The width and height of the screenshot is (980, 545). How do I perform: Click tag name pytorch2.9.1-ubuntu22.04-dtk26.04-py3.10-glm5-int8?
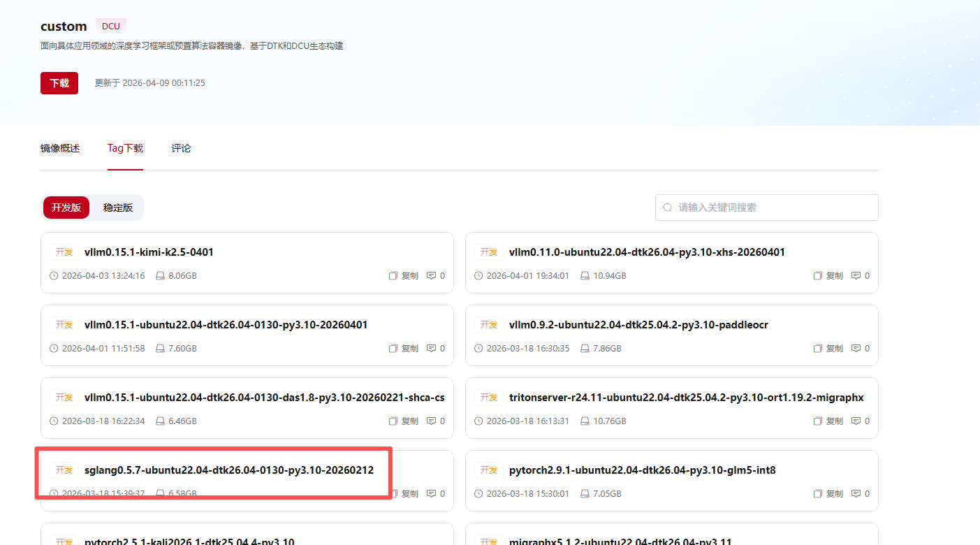tap(643, 470)
